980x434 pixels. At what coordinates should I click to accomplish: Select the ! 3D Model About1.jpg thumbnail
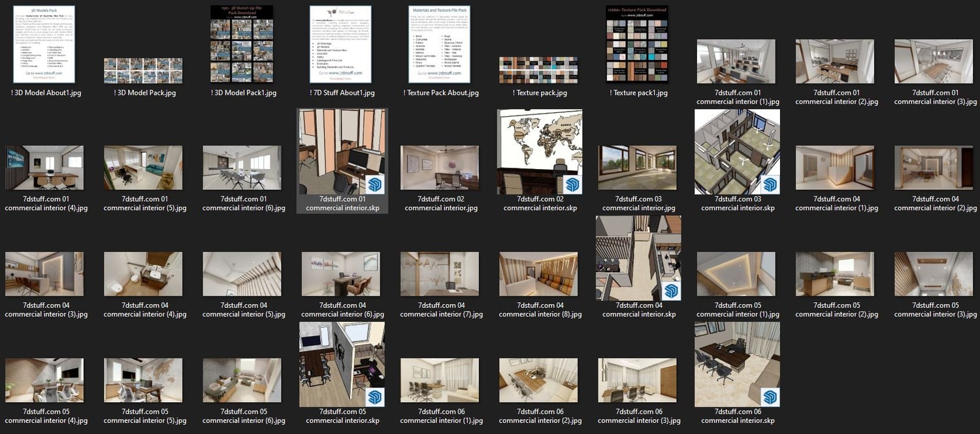(x=44, y=44)
